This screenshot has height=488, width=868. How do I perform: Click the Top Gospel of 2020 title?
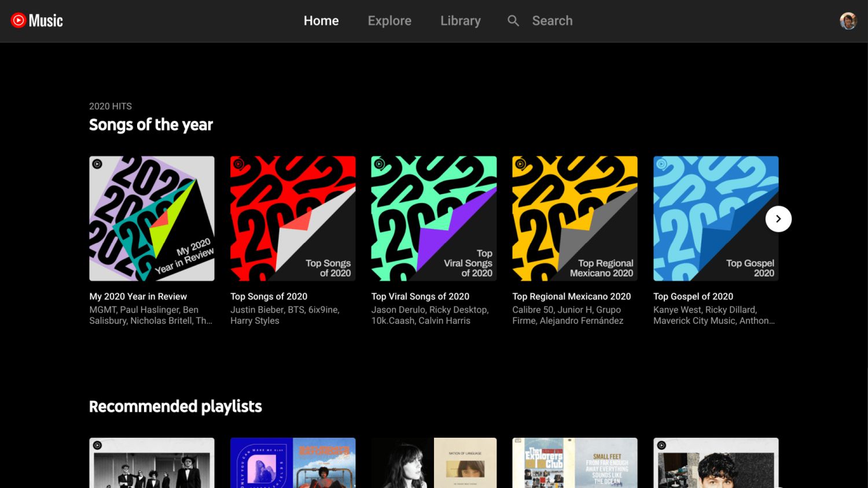click(x=693, y=297)
